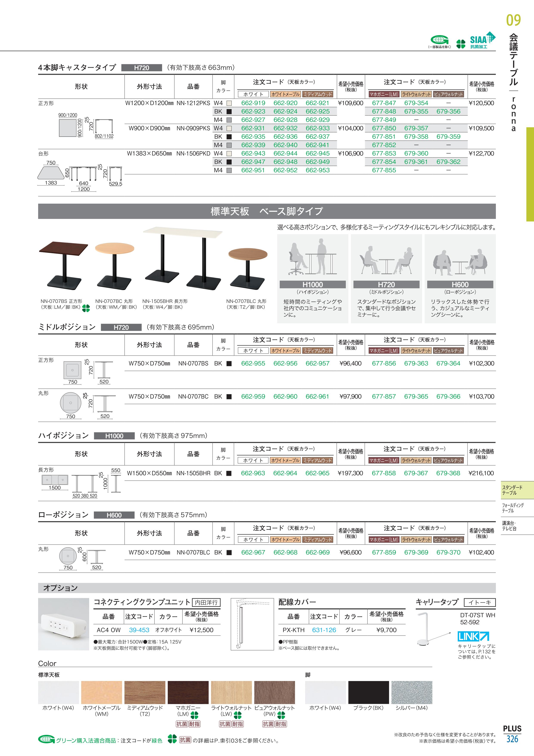Click the PLUS brand logo

pos(512,729)
